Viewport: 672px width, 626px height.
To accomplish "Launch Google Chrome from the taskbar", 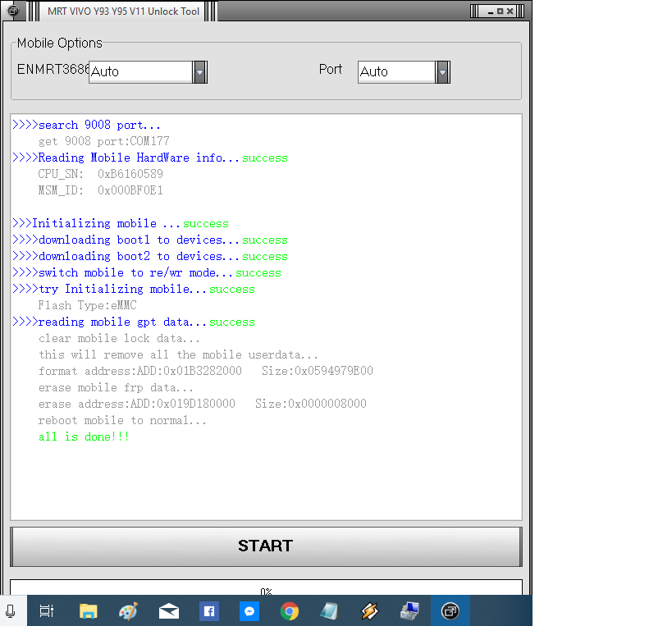I will [290, 611].
